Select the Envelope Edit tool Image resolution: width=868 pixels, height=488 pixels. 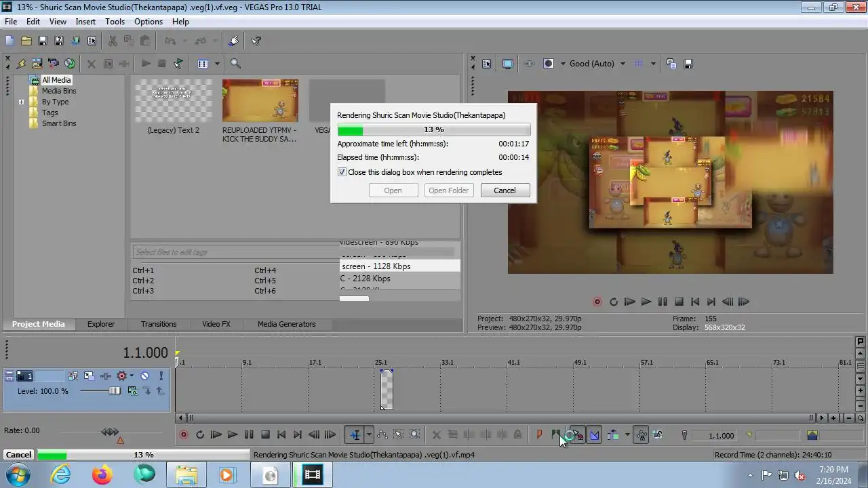pyautogui.click(x=382, y=435)
